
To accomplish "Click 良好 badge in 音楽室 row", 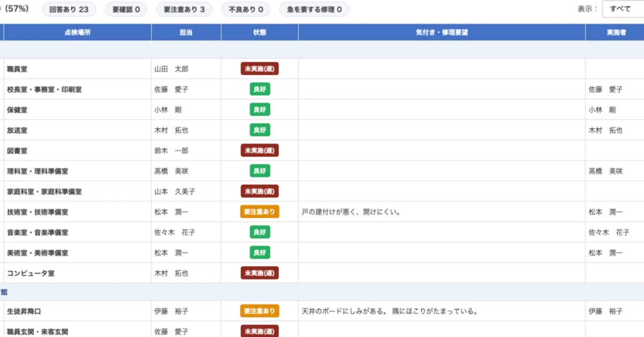I will coord(260,232).
